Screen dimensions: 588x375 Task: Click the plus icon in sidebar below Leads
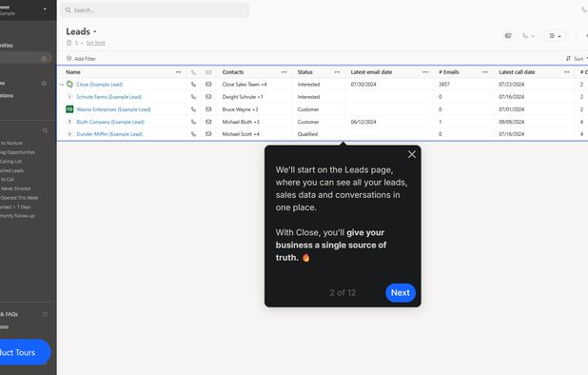[x=44, y=83]
